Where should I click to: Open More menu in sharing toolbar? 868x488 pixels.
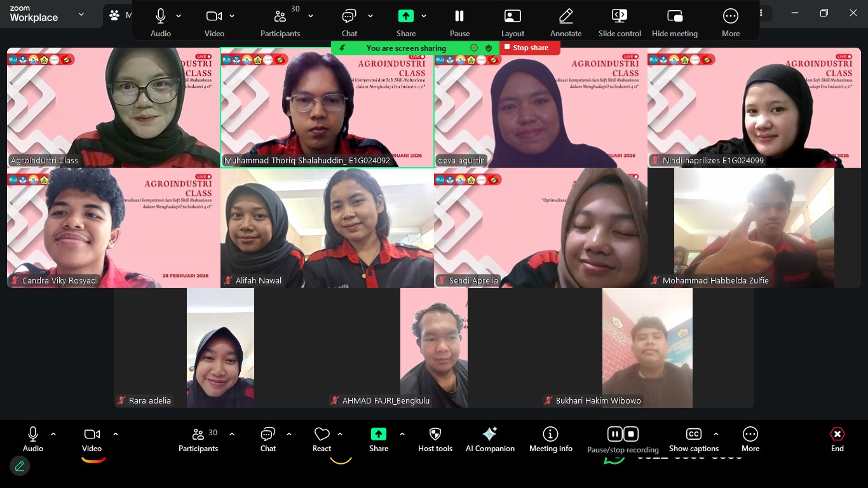(730, 22)
